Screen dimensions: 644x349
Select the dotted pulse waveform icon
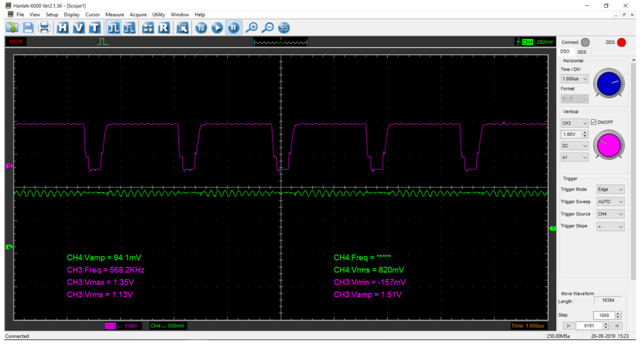pyautogui.click(x=129, y=28)
